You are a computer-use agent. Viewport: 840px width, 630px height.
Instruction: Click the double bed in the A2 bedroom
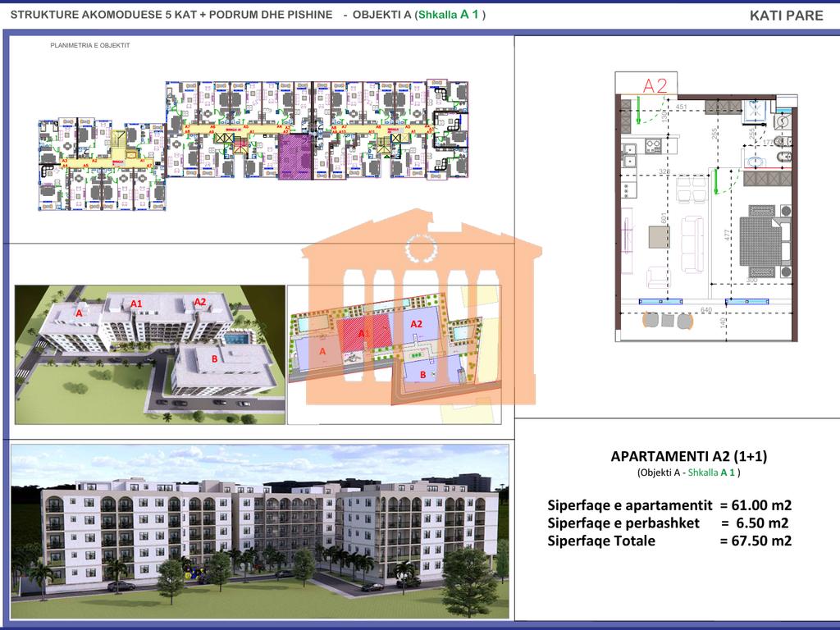[765, 241]
